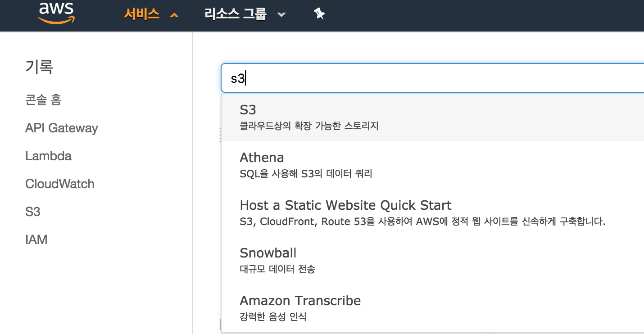
Task: Open CloudWatch from history list
Action: point(60,184)
